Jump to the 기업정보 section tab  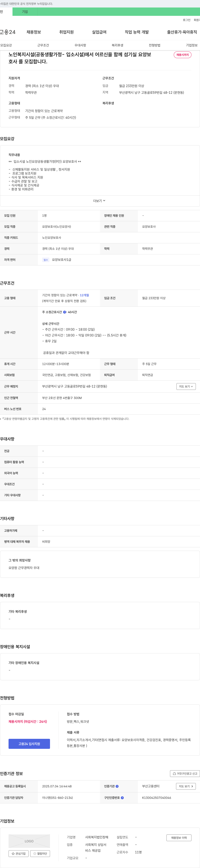click(192, 45)
